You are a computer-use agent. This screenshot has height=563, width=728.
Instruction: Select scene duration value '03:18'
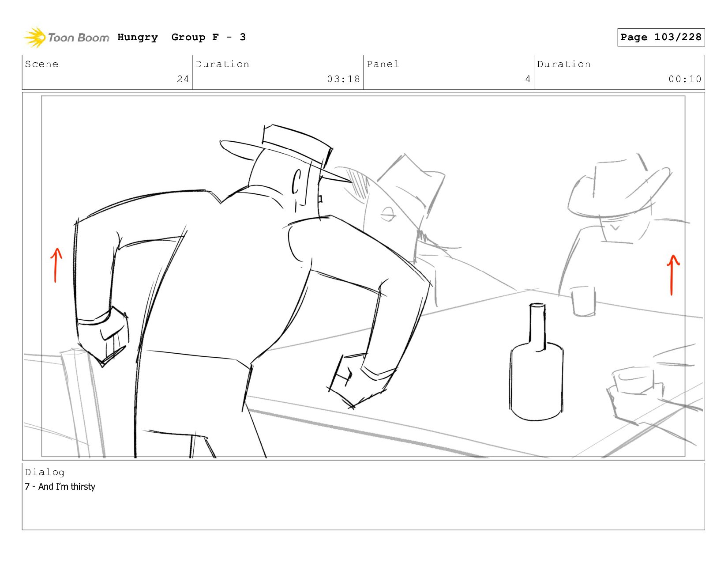click(343, 79)
